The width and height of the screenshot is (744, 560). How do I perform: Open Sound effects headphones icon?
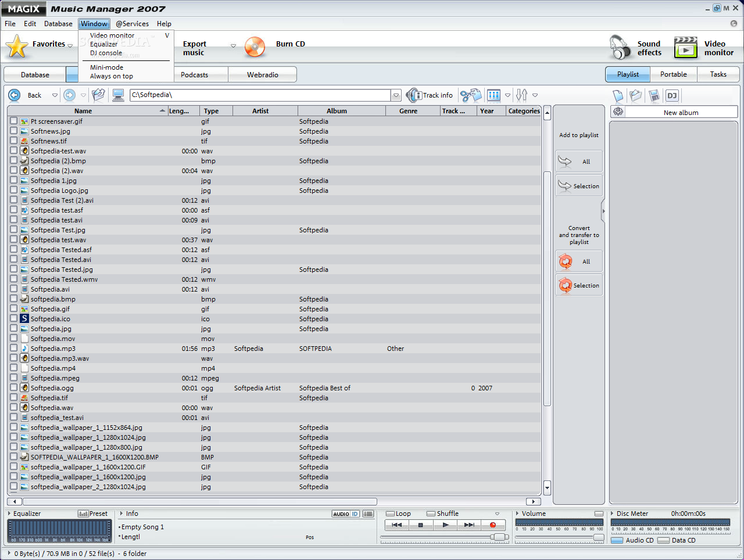coord(620,48)
